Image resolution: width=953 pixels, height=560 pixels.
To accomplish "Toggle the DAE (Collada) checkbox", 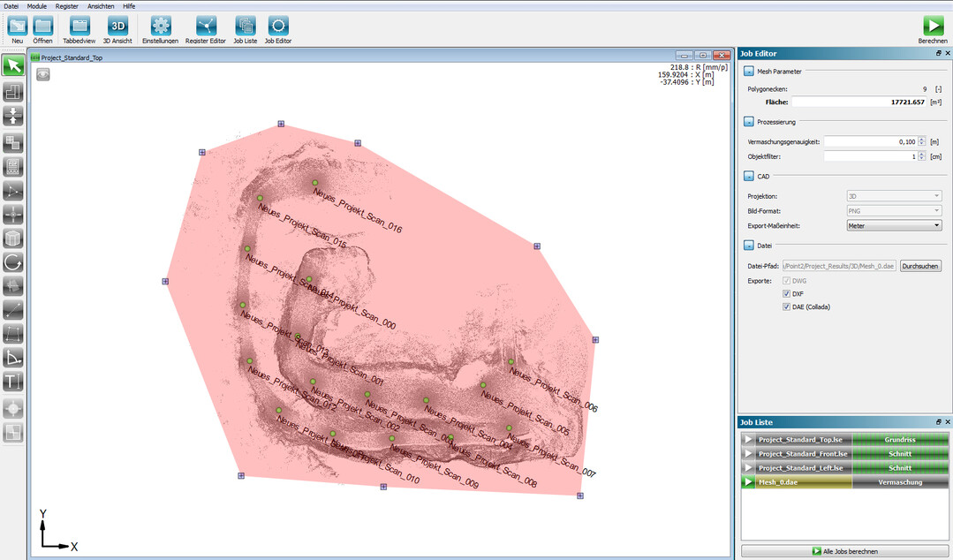I will (x=786, y=307).
